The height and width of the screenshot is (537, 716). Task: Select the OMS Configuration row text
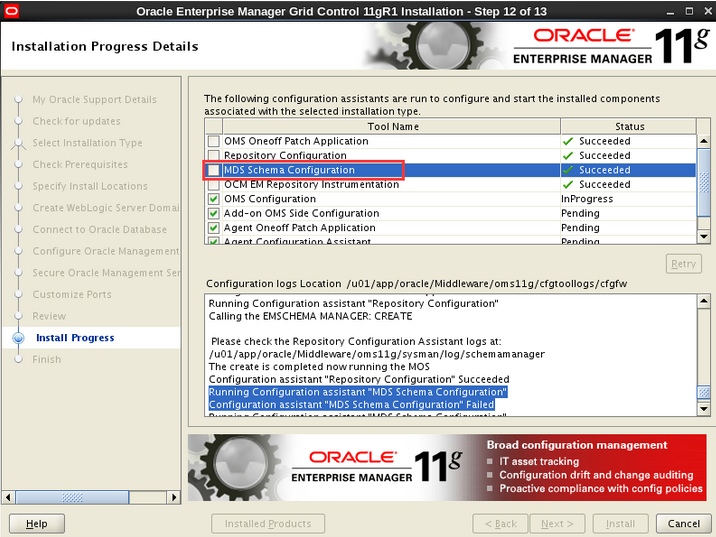[x=270, y=199]
